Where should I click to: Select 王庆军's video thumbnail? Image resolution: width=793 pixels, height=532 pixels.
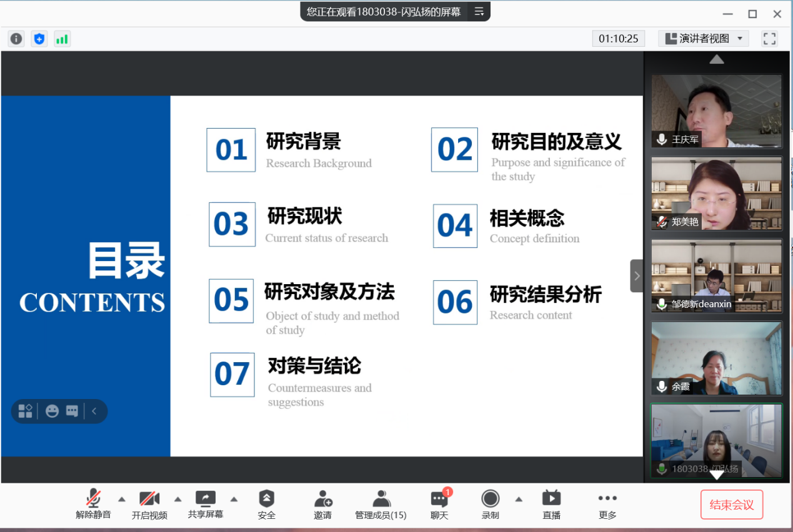716,111
